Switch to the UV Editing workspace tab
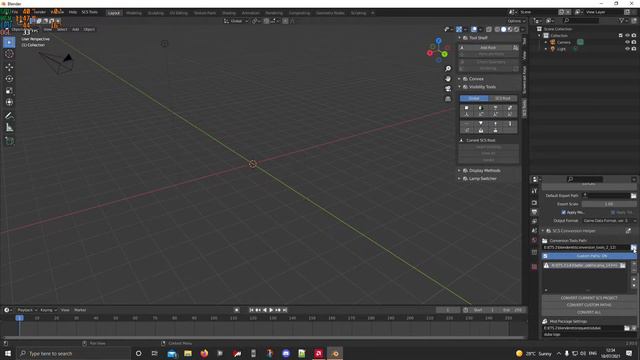Image resolution: width=640 pixels, height=360 pixels. [178, 13]
